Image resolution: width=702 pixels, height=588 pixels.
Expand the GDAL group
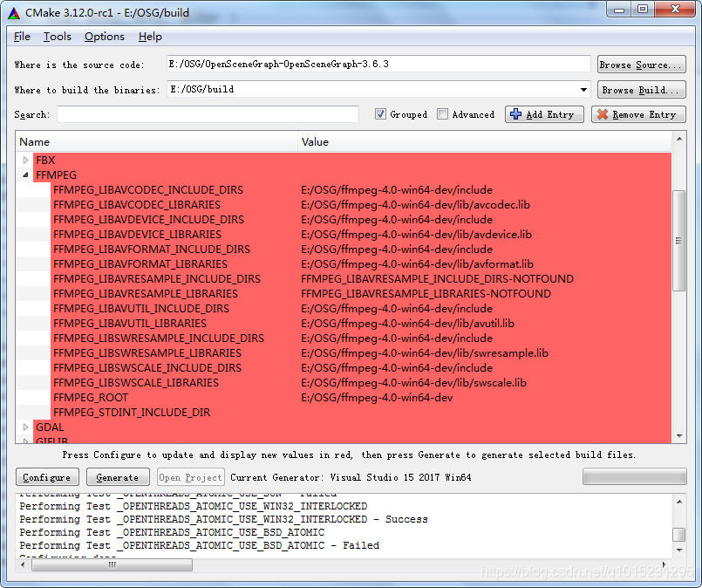[25, 427]
